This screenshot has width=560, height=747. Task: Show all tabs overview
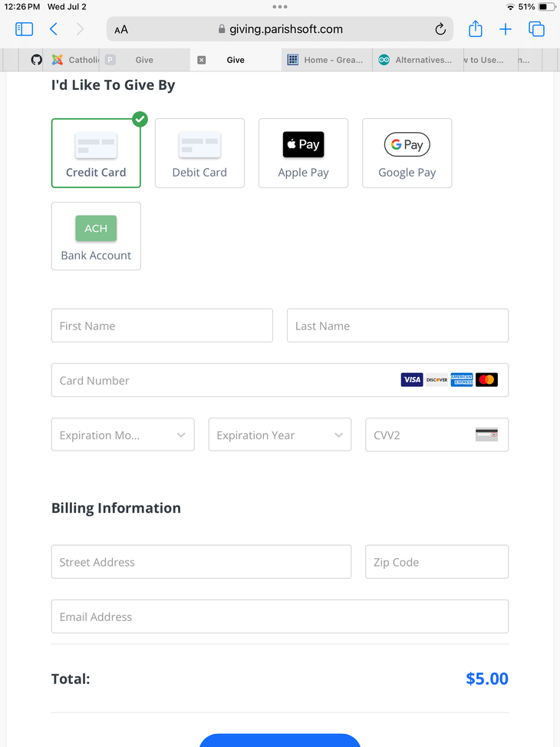pyautogui.click(x=537, y=29)
